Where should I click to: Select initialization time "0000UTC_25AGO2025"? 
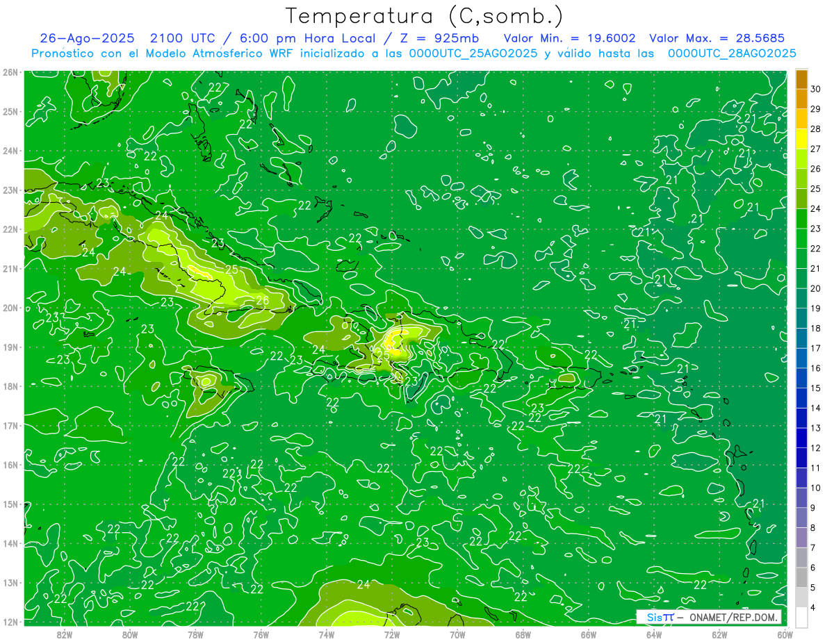473,53
